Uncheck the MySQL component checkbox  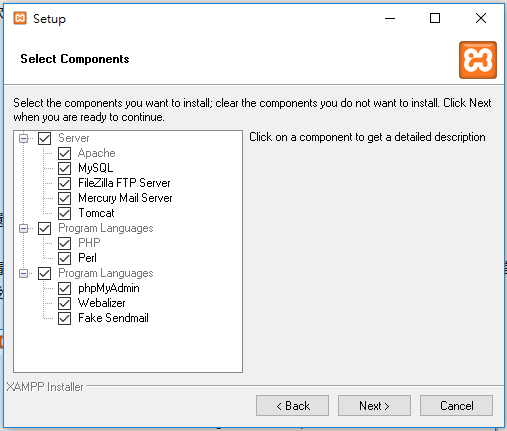coord(64,168)
